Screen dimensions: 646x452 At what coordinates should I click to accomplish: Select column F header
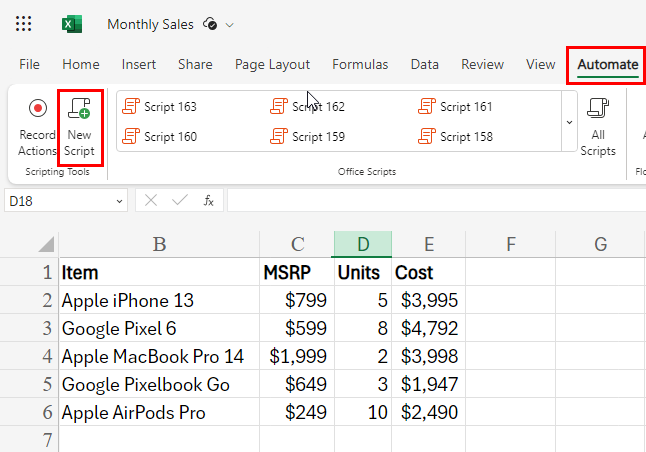click(510, 244)
